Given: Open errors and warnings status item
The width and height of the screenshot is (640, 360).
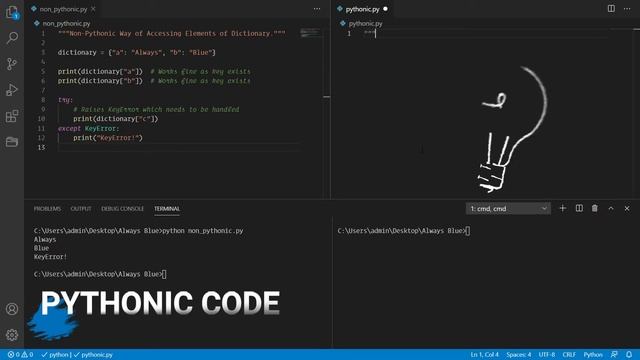Looking at the screenshot, I should point(20,355).
